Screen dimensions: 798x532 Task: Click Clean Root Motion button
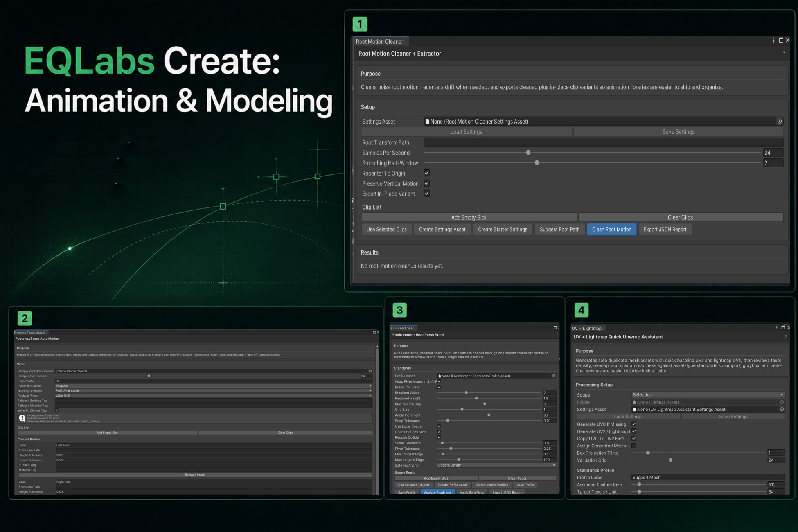(x=611, y=229)
